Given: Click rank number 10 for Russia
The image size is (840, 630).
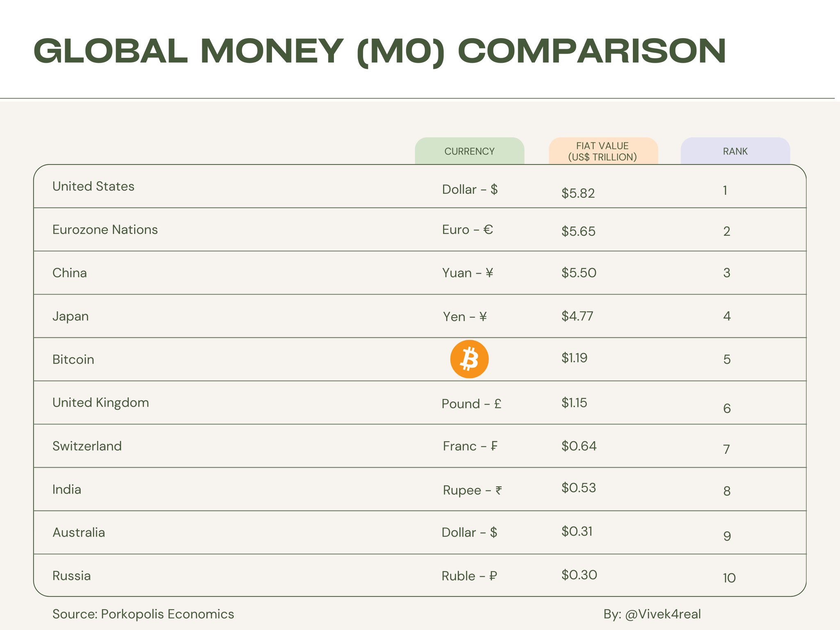Looking at the screenshot, I should coord(729,578).
